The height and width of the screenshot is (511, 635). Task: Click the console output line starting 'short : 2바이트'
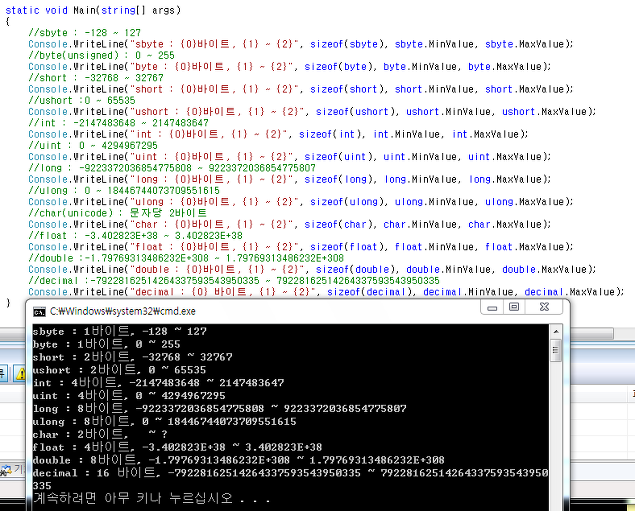point(133,358)
